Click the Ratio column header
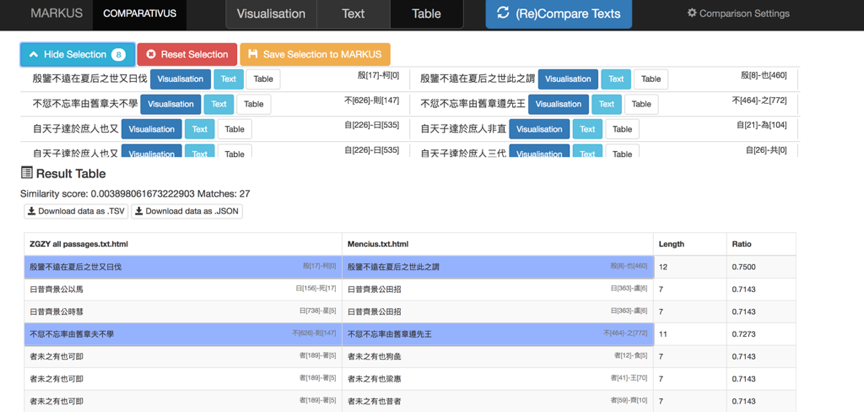This screenshot has width=864, height=412. coord(761,244)
